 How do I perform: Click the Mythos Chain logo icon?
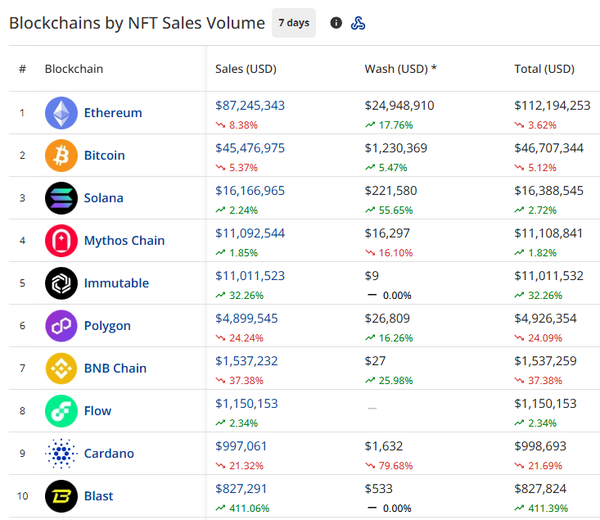(x=61, y=240)
